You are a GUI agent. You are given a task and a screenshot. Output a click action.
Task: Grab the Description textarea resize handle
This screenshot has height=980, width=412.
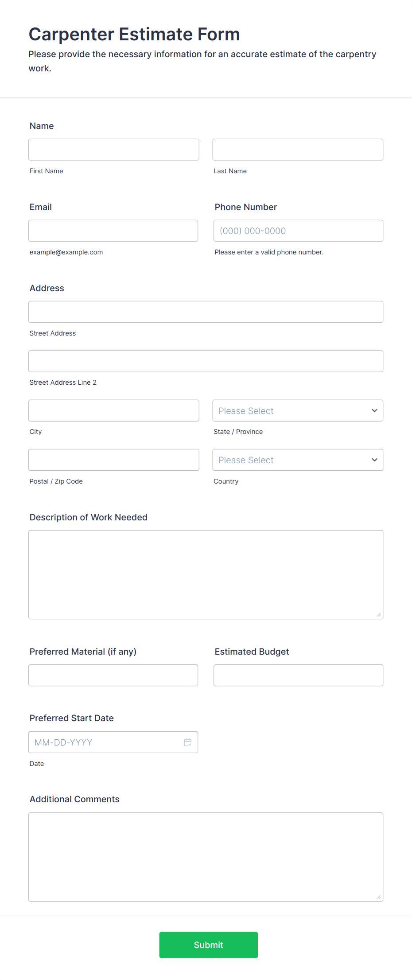[x=379, y=614]
